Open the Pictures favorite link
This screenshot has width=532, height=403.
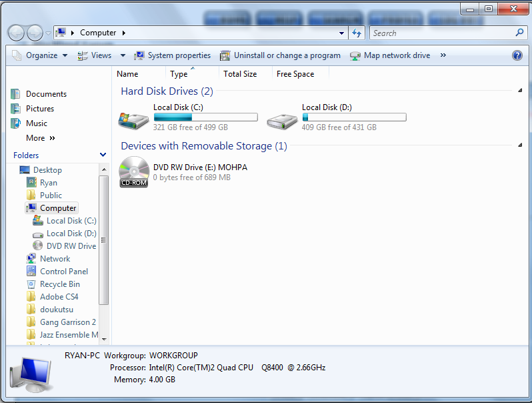[39, 109]
